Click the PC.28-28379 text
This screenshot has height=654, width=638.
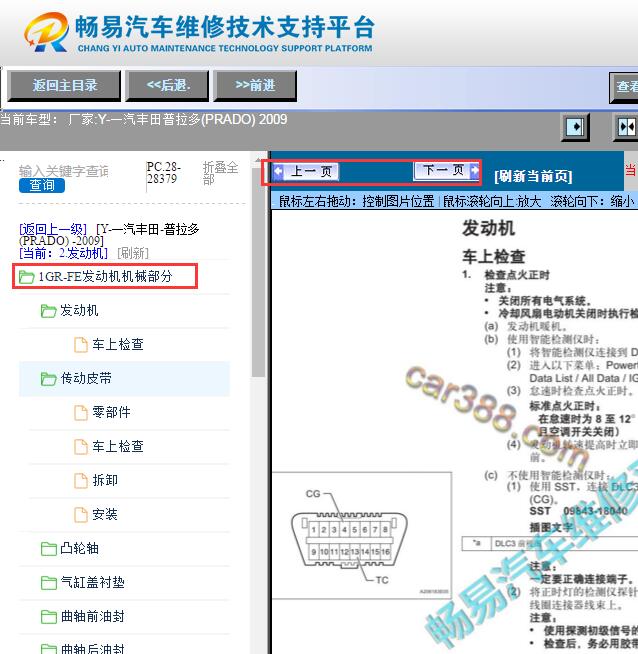[163, 173]
